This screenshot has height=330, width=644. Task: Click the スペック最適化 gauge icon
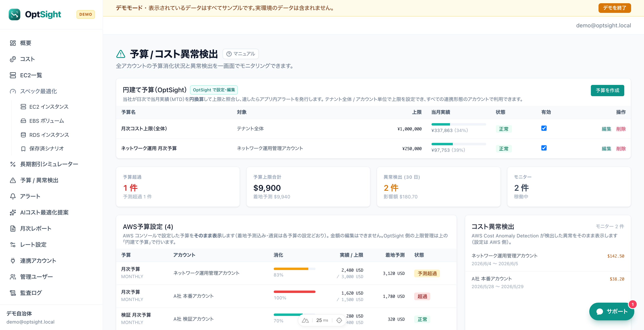[13, 92]
